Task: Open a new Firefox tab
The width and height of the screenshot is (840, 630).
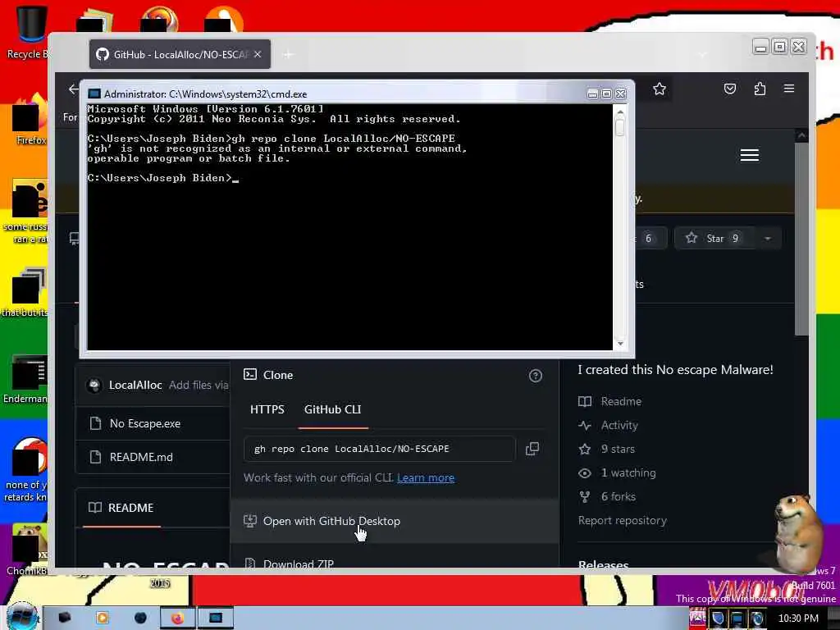Action: pos(288,54)
